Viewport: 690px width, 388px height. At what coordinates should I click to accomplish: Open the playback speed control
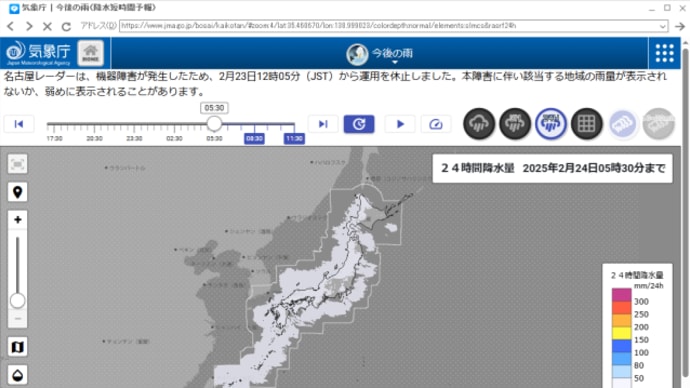click(x=436, y=124)
